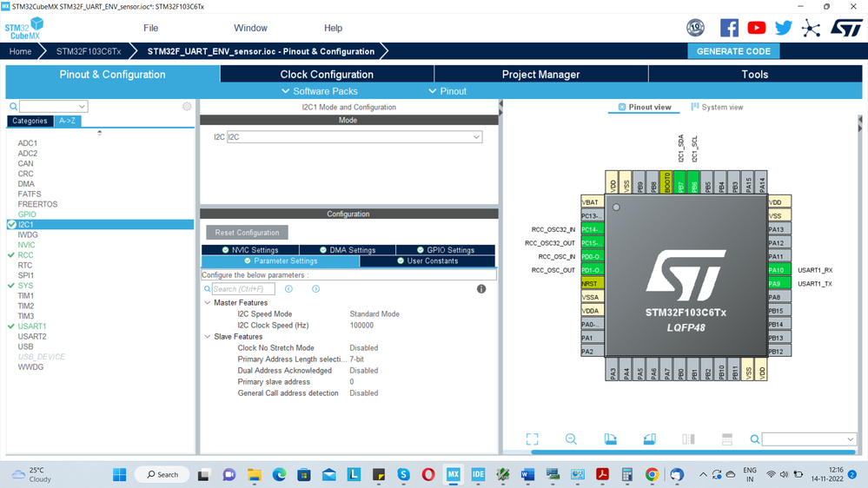Go to next parameter search result
The image size is (868, 488).
(x=315, y=289)
